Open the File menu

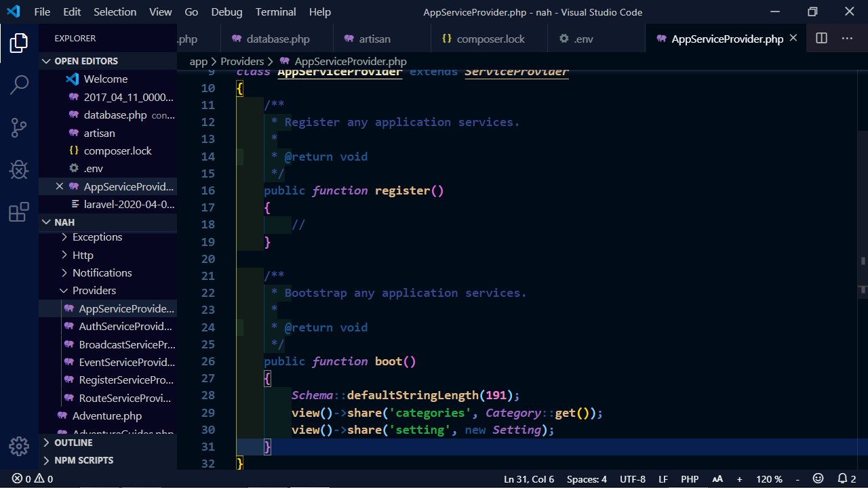pyautogui.click(x=42, y=12)
